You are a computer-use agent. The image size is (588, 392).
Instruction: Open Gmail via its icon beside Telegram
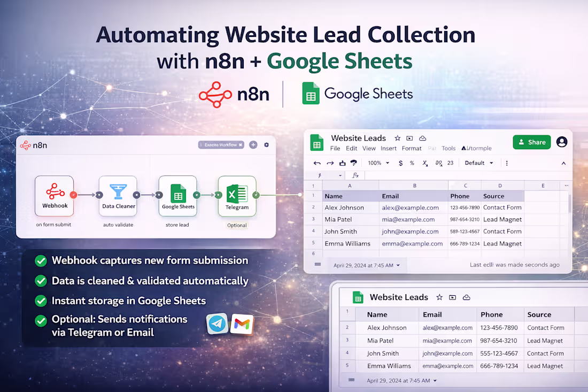(x=242, y=325)
